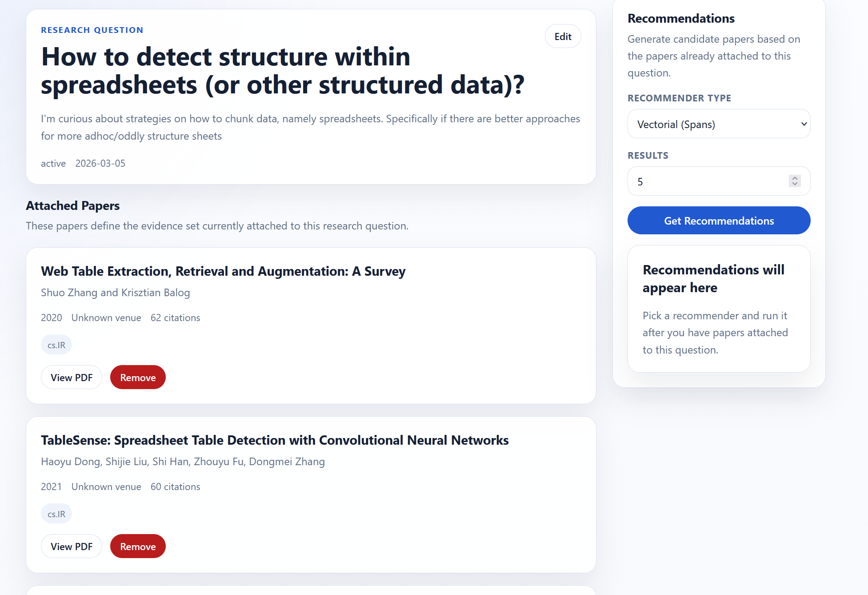The image size is (868, 595).
Task: Click the cs.IR tag on the survey paper
Action: [x=56, y=344]
